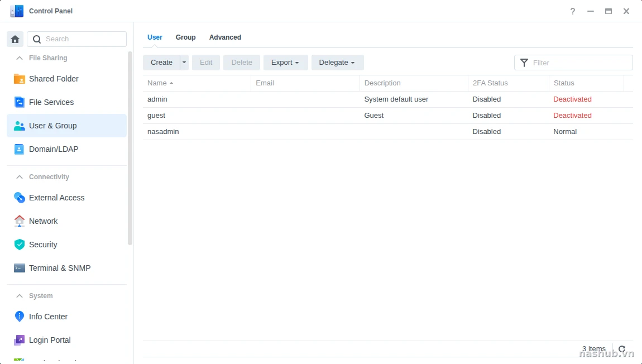This screenshot has height=364, width=642.
Task: Collapse the System section
Action: coord(19,296)
